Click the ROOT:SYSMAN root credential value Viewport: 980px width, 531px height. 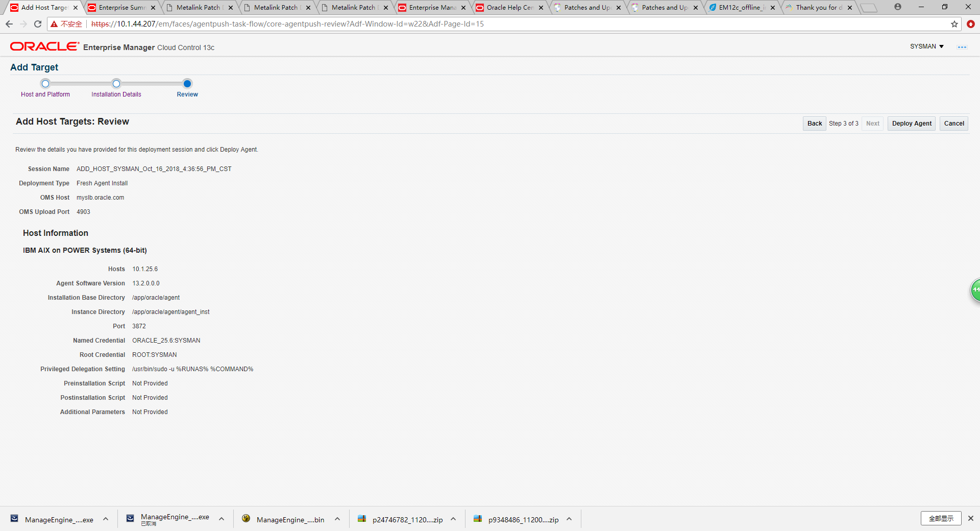tap(155, 355)
